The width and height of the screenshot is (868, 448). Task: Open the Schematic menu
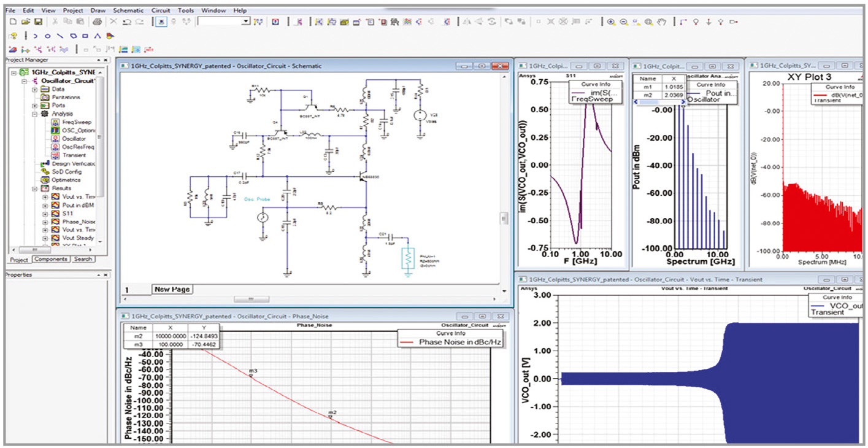pos(128,10)
